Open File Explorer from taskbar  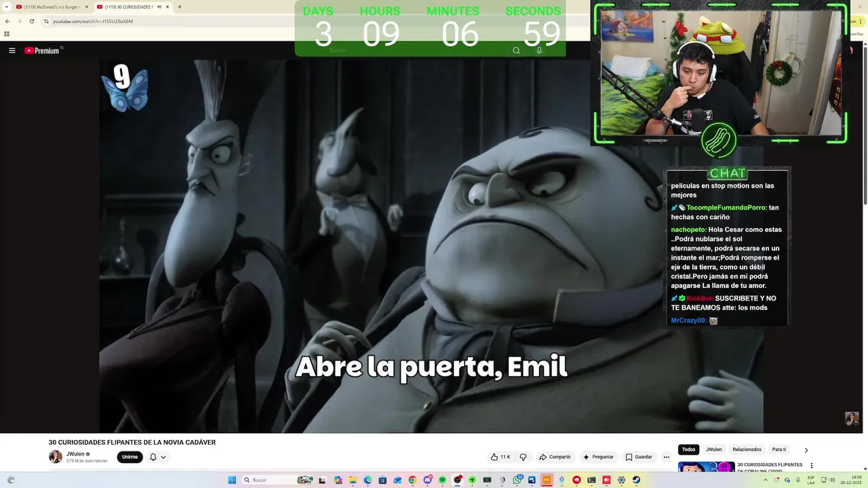point(353,480)
